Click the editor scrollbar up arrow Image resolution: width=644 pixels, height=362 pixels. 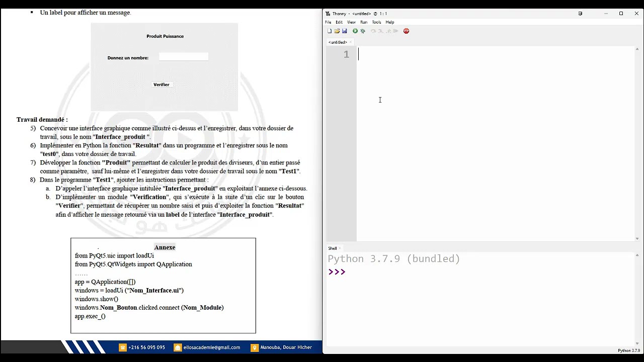638,49
